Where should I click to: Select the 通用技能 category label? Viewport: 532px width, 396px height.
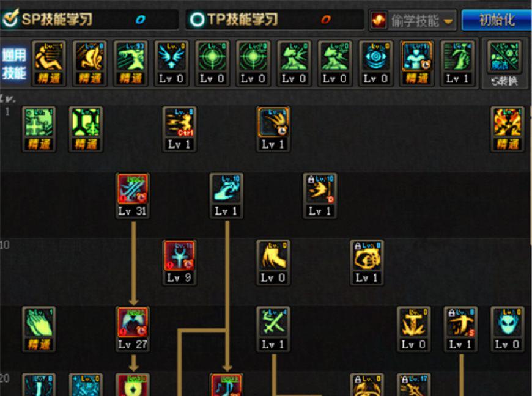coord(14,64)
